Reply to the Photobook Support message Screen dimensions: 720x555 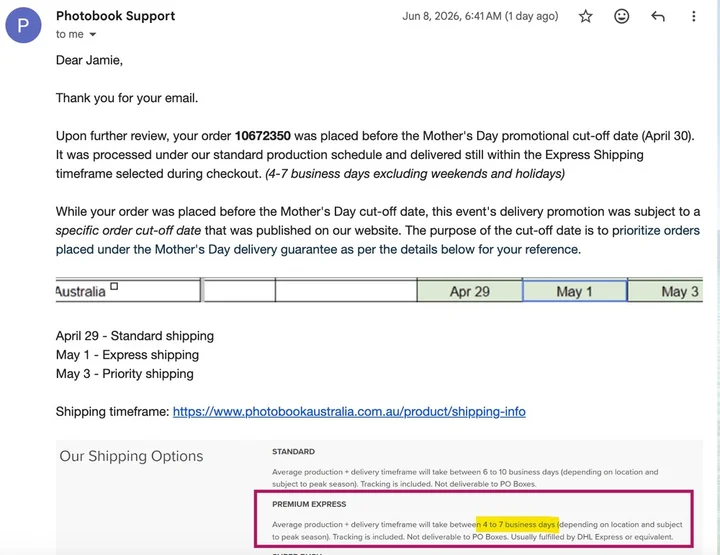coord(658,17)
